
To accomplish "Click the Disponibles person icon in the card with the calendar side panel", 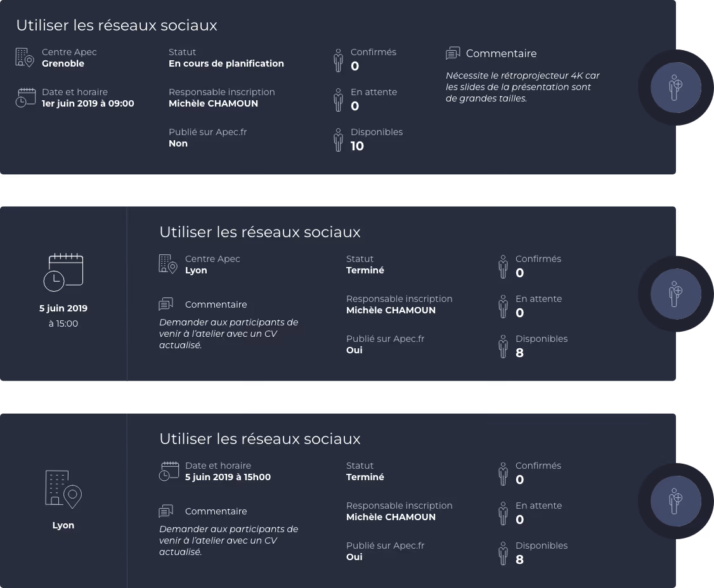I will 503,346.
